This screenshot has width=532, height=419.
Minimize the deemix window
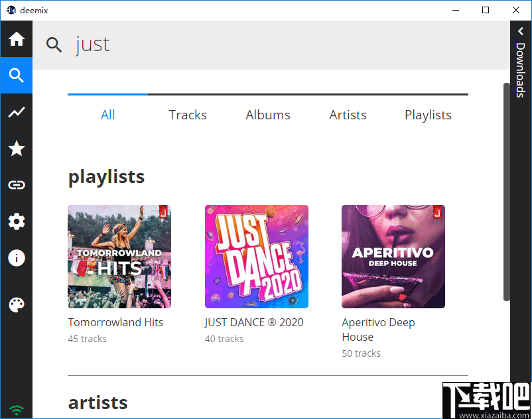456,10
